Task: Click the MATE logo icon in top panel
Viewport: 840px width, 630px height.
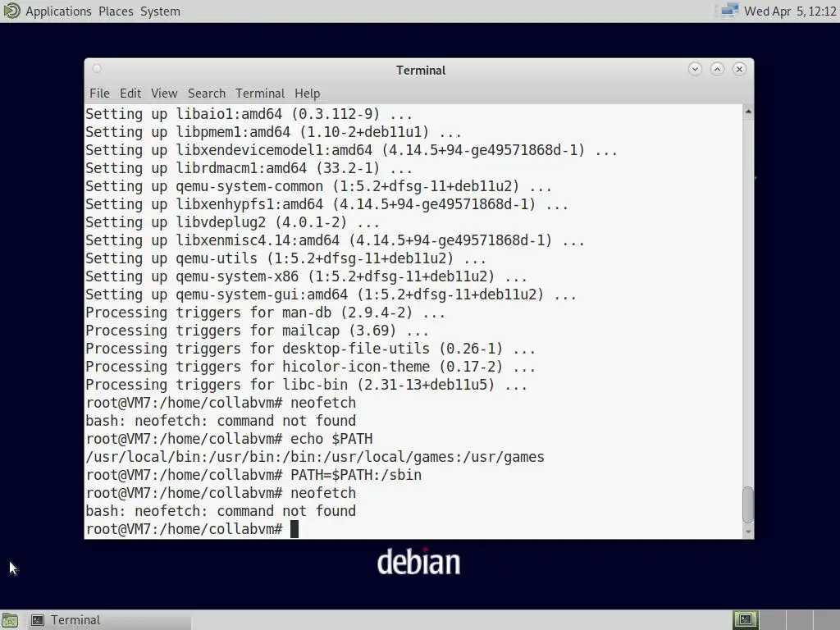Action: pos(11,11)
